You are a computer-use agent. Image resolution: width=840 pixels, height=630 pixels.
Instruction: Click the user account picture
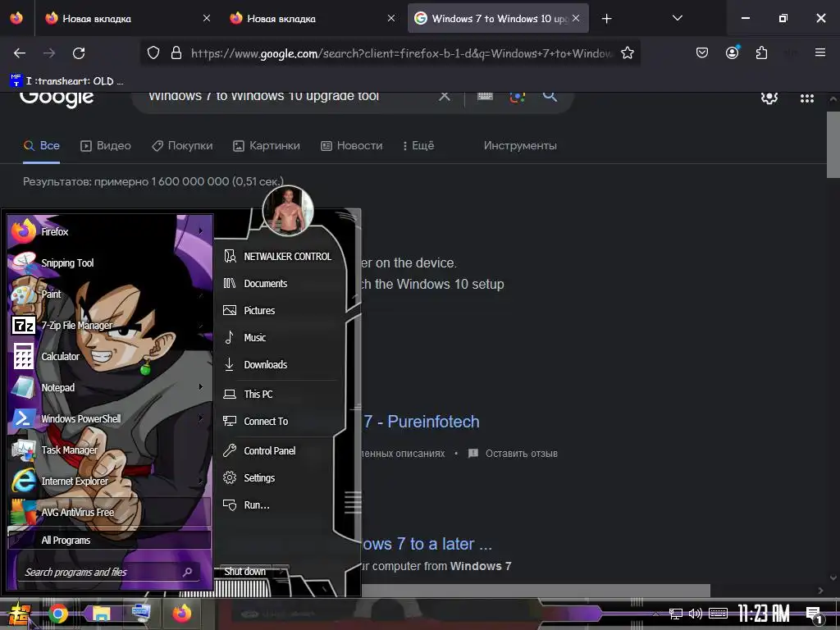tap(288, 211)
